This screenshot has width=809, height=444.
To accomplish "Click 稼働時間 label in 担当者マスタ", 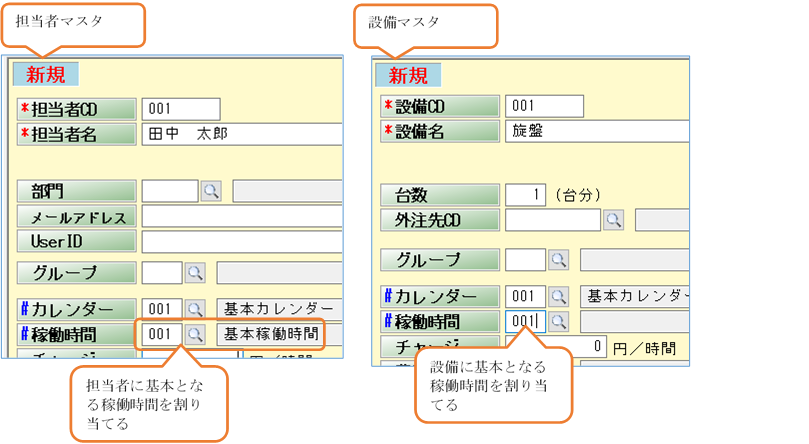I will 76,334.
